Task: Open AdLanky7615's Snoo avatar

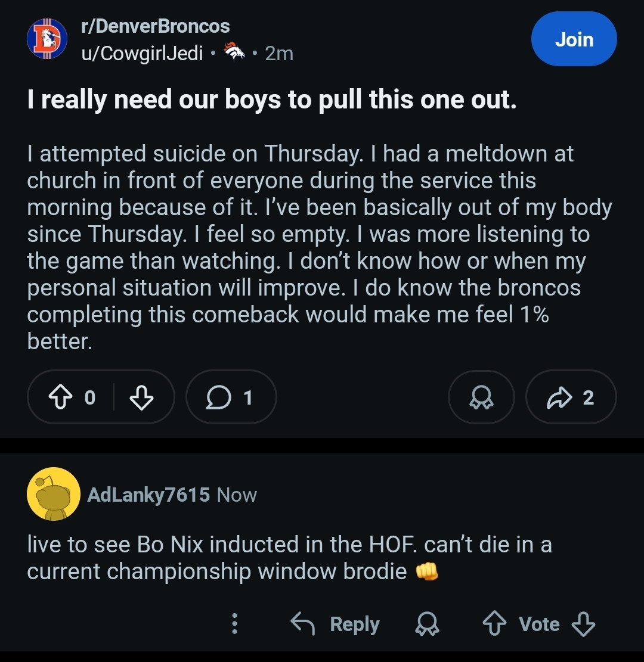Action: tap(54, 494)
